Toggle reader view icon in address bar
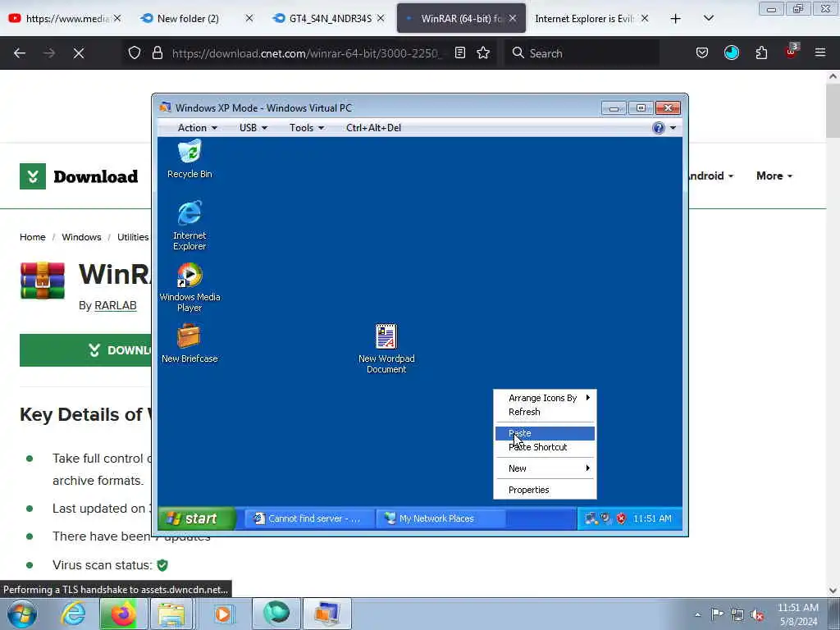 [x=460, y=52]
